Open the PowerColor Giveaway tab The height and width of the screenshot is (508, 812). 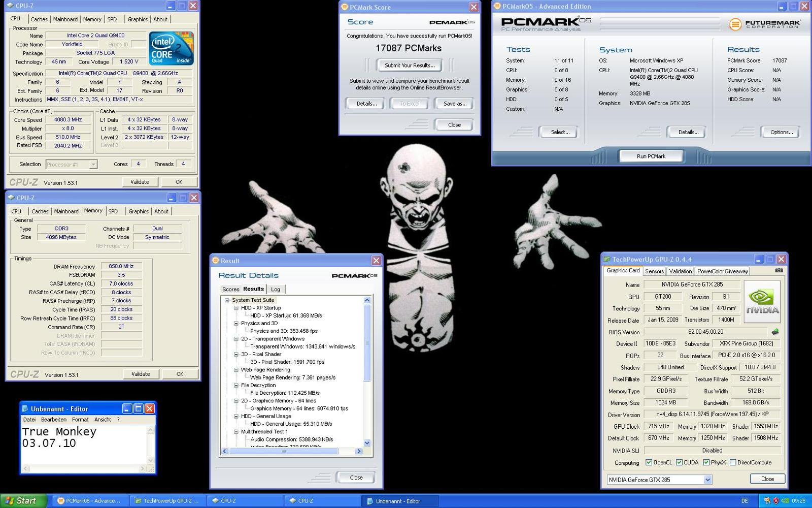tap(722, 271)
